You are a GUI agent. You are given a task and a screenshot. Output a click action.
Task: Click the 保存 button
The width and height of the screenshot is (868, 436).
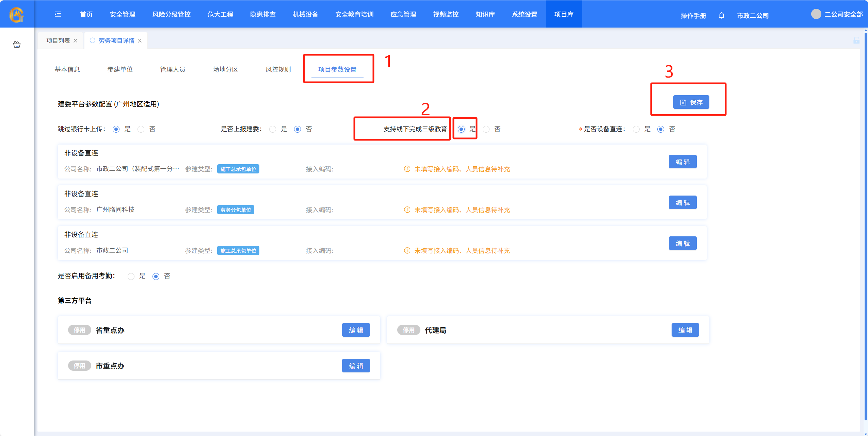click(x=691, y=102)
